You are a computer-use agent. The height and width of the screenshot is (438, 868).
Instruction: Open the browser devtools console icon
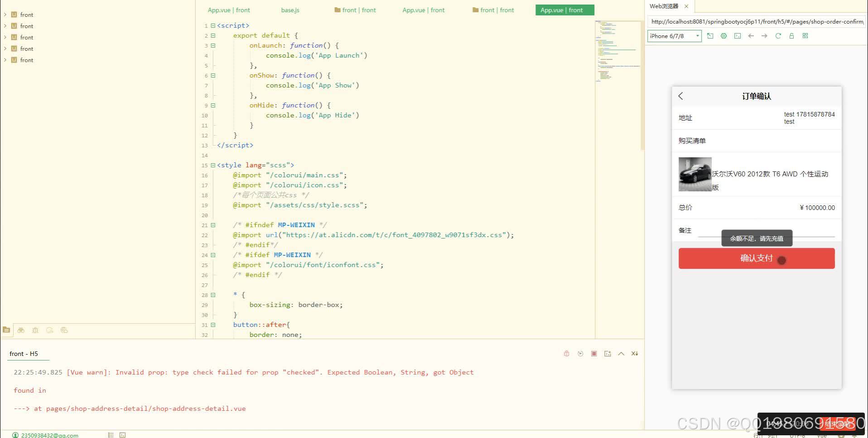[x=738, y=36]
